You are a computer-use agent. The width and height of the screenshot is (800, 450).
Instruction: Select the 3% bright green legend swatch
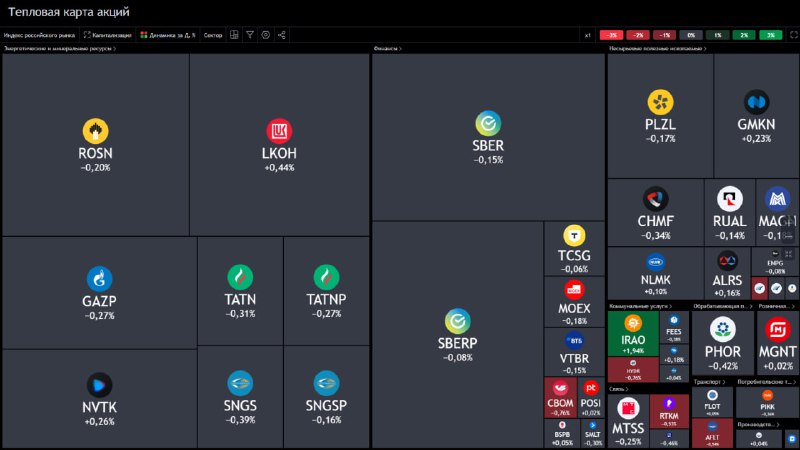[x=770, y=35]
